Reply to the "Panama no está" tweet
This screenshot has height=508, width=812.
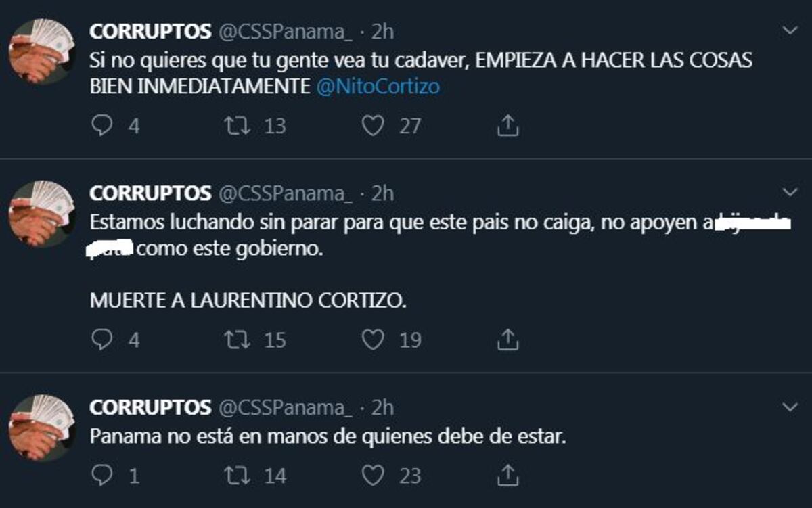click(103, 475)
